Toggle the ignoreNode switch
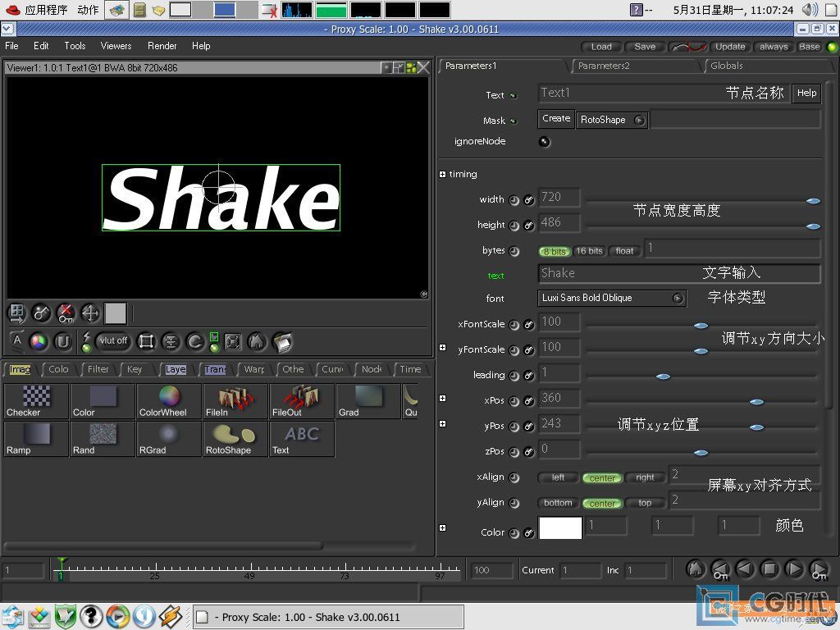The image size is (840, 630). (x=545, y=142)
